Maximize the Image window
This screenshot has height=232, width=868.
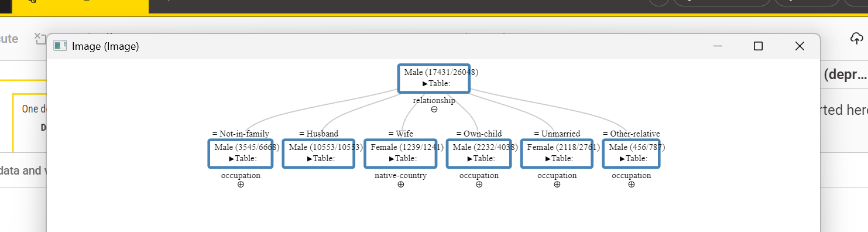(758, 46)
